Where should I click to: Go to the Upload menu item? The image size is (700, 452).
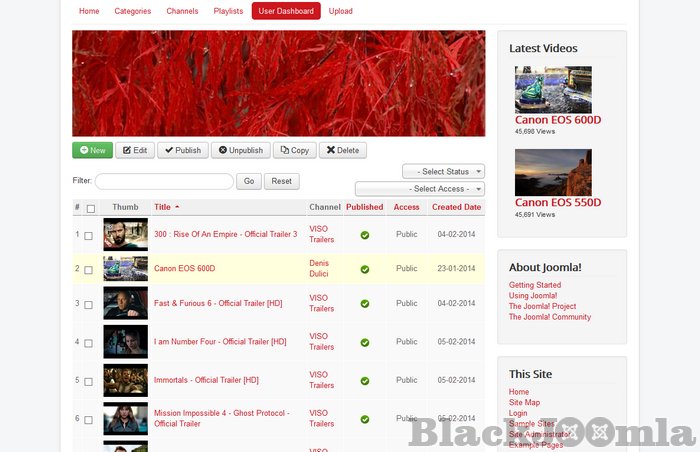click(340, 11)
